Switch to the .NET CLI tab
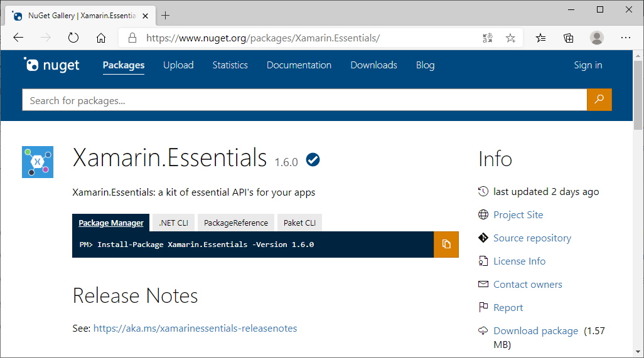This screenshot has width=644, height=358. tap(173, 223)
